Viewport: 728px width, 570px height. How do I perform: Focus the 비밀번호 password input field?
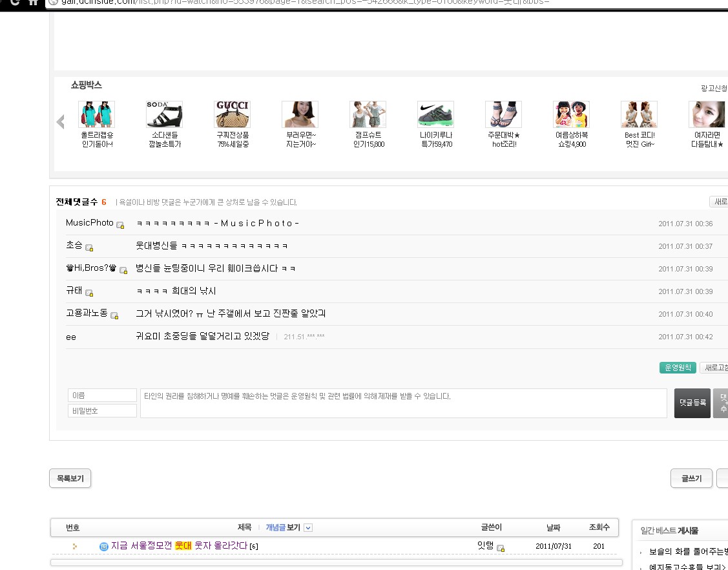click(102, 410)
